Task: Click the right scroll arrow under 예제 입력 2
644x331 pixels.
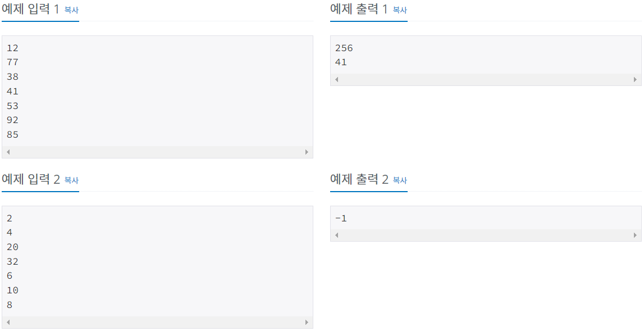Action: click(307, 322)
